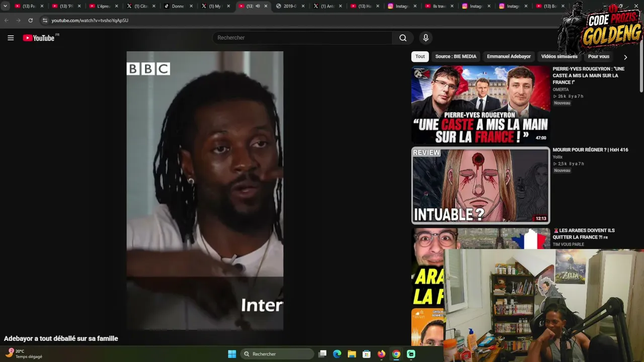Switch to the 'Ils trava' tab
644x362 pixels.
[438, 6]
